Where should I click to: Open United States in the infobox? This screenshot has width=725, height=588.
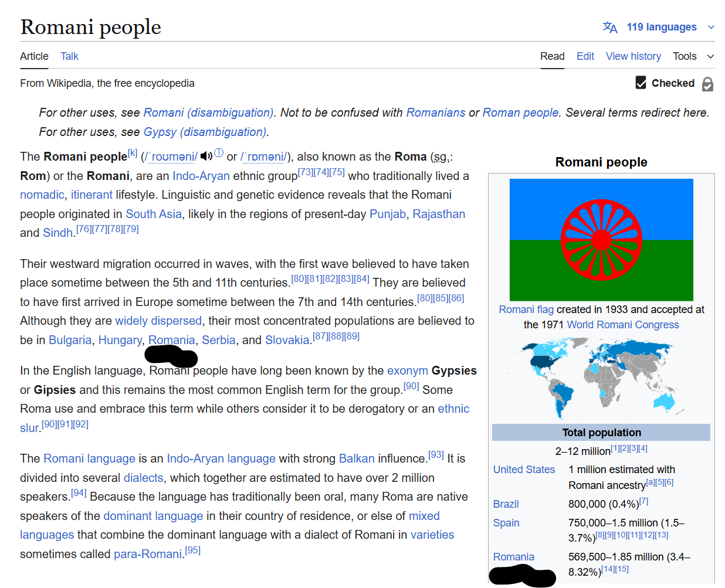(x=524, y=470)
